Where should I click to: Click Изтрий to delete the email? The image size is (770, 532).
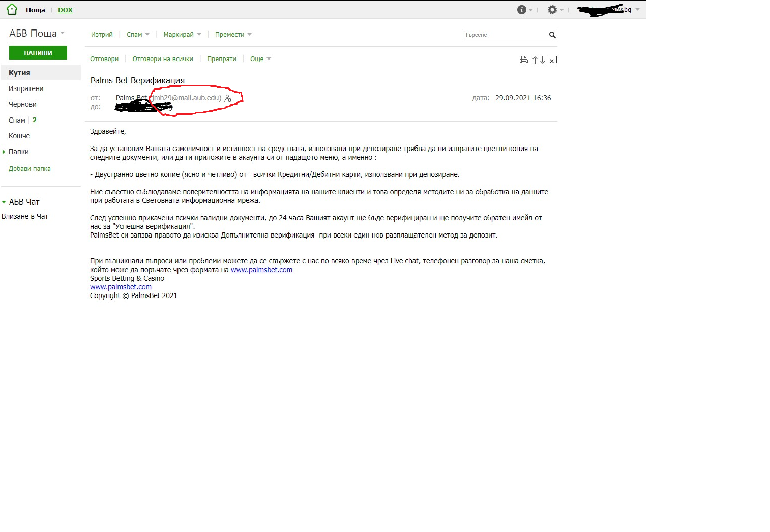tap(102, 35)
